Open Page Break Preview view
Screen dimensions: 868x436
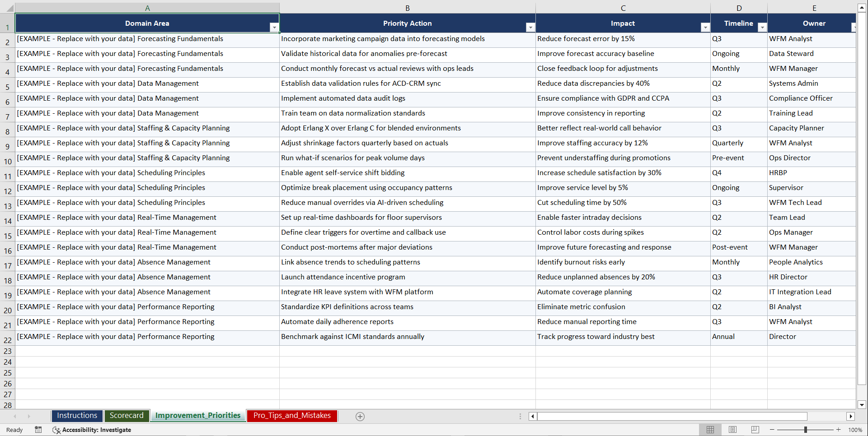click(x=754, y=430)
